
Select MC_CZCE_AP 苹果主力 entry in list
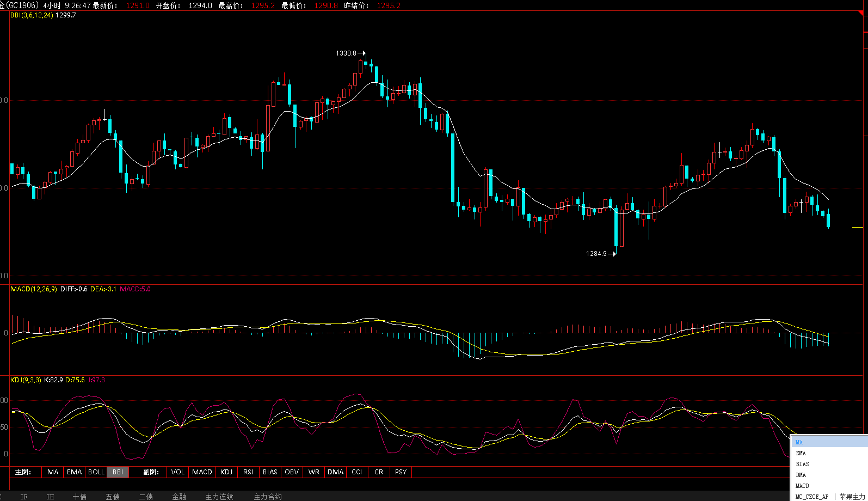[x=829, y=497]
